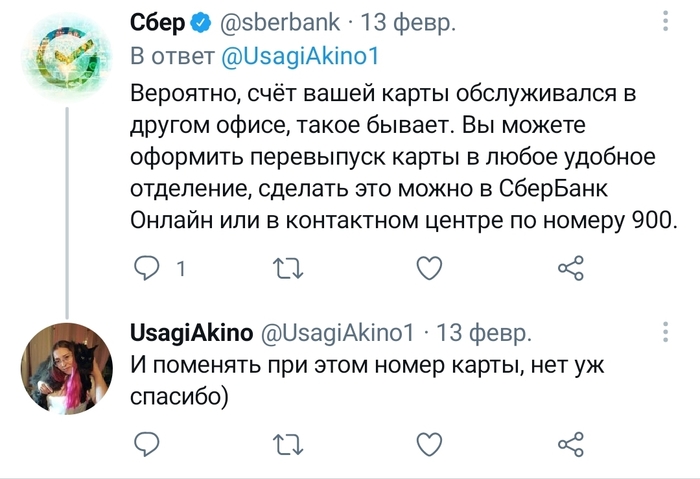Viewport: 700px width, 479px height.
Task: Open UsagiAkino's profile photo
Action: 66,365
